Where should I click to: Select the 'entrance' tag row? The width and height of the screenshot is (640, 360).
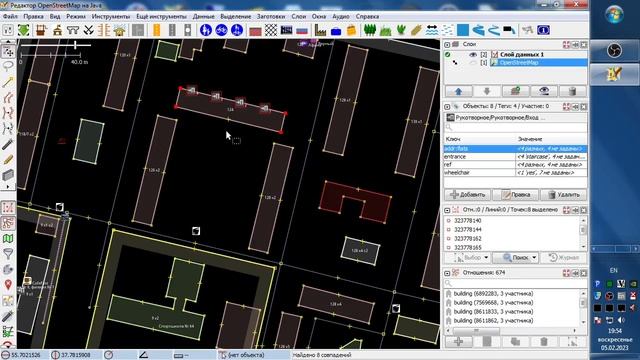click(x=516, y=157)
